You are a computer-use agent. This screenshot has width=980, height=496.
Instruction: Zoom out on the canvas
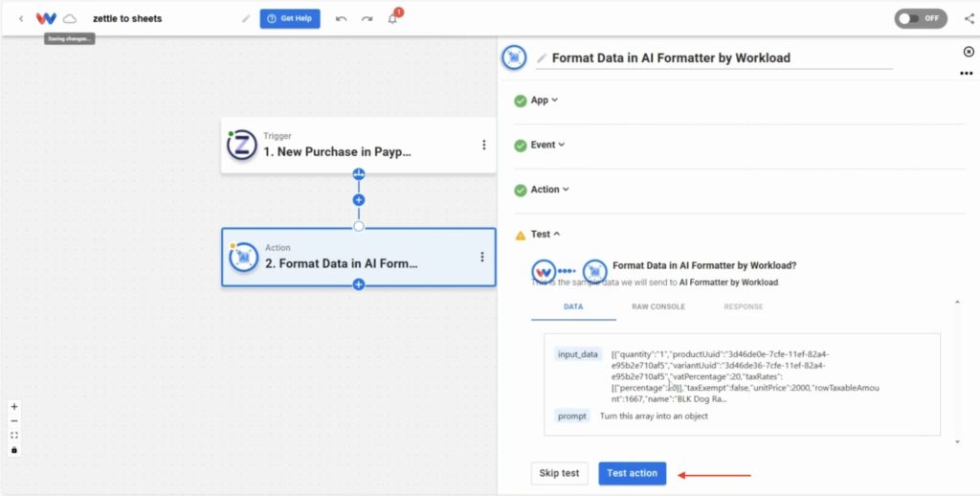point(14,421)
